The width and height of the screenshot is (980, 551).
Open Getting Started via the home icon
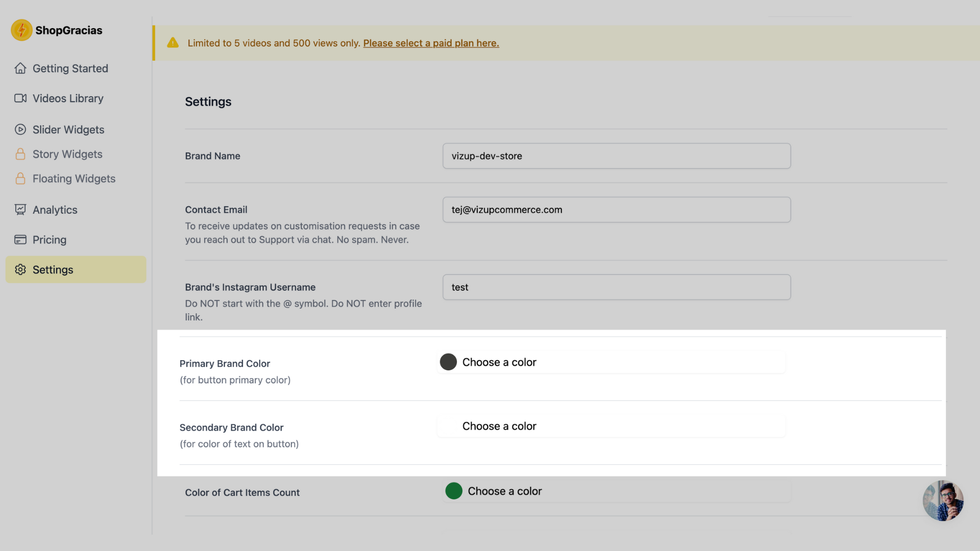(20, 68)
